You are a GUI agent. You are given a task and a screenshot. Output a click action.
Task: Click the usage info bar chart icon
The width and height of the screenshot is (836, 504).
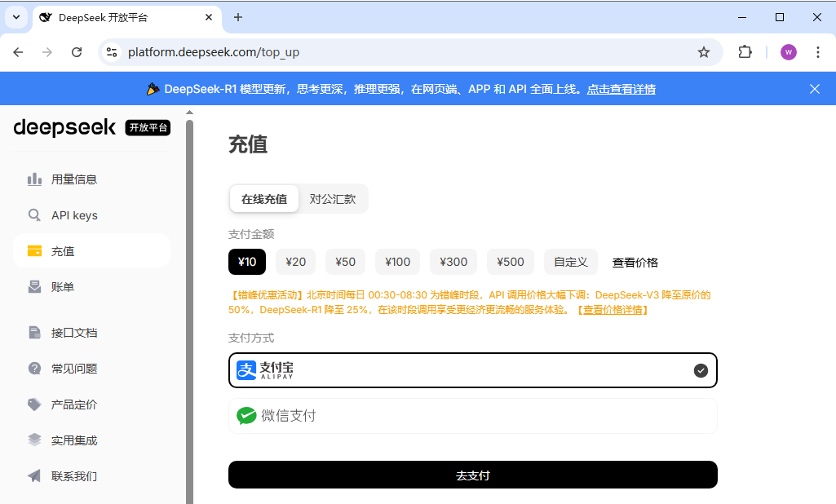pyautogui.click(x=34, y=179)
